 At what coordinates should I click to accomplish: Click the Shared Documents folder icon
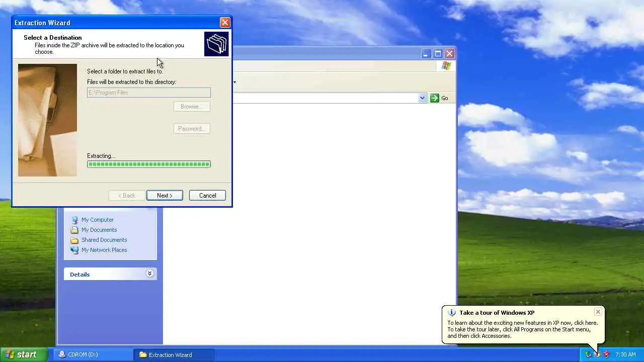(74, 240)
